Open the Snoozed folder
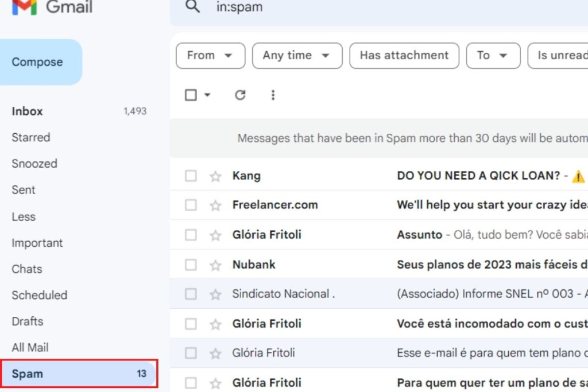This screenshot has height=392, width=588. (x=79, y=164)
